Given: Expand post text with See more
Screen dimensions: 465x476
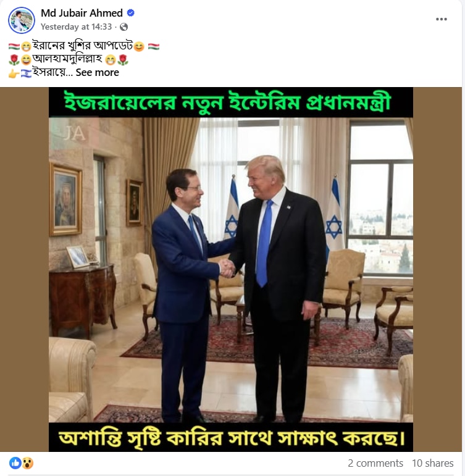Looking at the screenshot, I should pos(97,73).
